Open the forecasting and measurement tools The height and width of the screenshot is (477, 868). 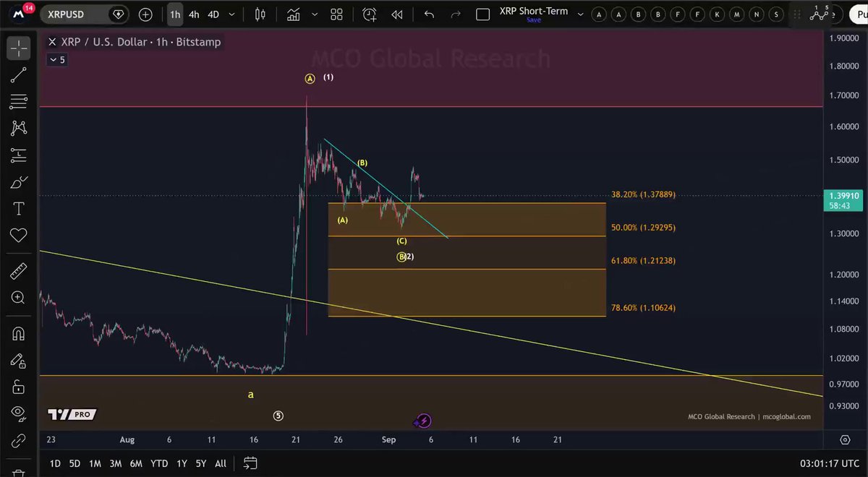(x=19, y=155)
